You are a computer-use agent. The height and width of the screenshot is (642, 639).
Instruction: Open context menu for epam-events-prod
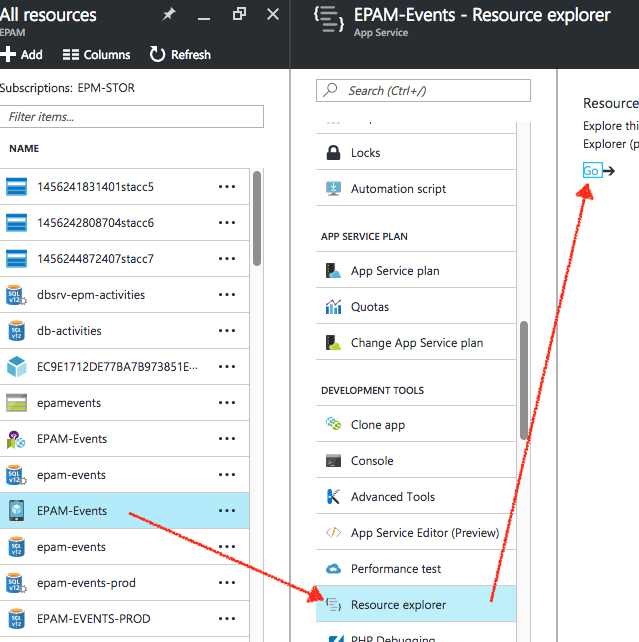(227, 583)
